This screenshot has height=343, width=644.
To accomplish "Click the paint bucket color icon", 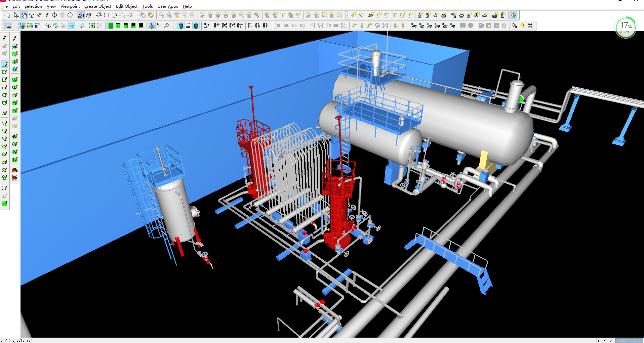I will [x=514, y=26].
